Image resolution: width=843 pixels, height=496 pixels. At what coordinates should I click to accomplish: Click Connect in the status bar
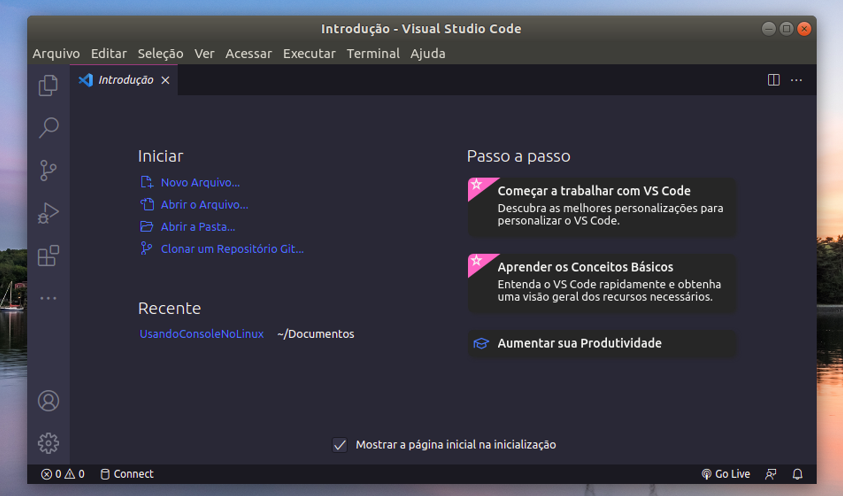pyautogui.click(x=127, y=474)
